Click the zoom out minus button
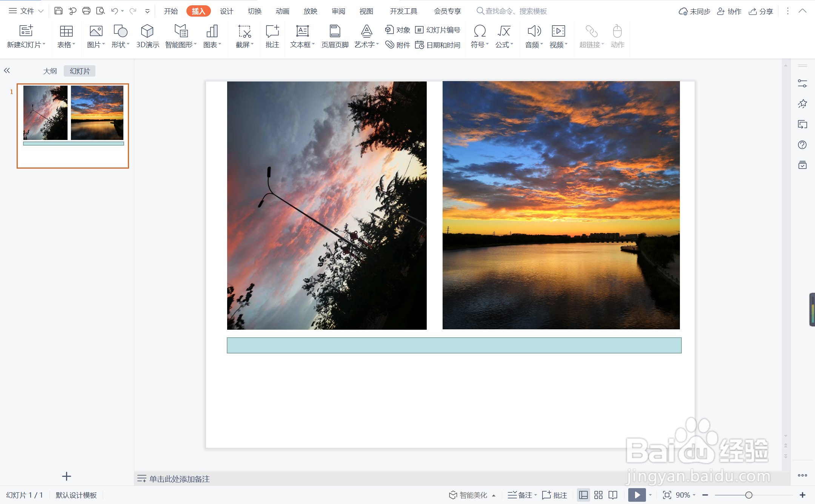The width and height of the screenshot is (815, 504). click(705, 495)
